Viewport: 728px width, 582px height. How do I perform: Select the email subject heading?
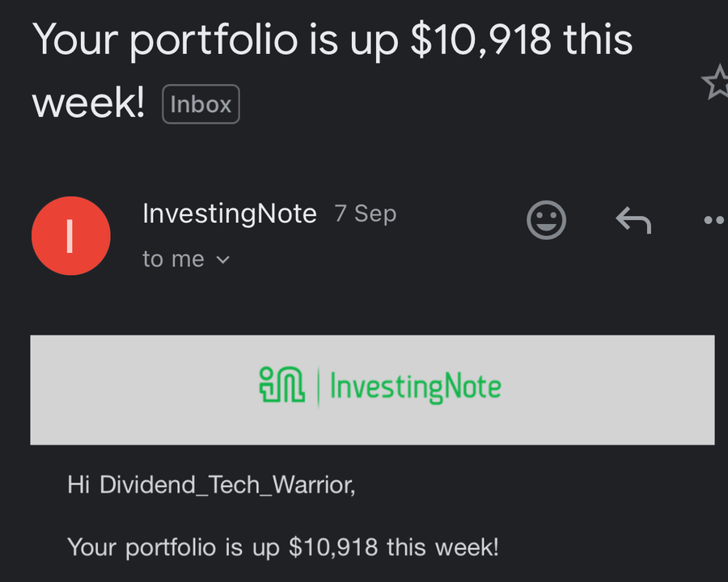pos(332,70)
